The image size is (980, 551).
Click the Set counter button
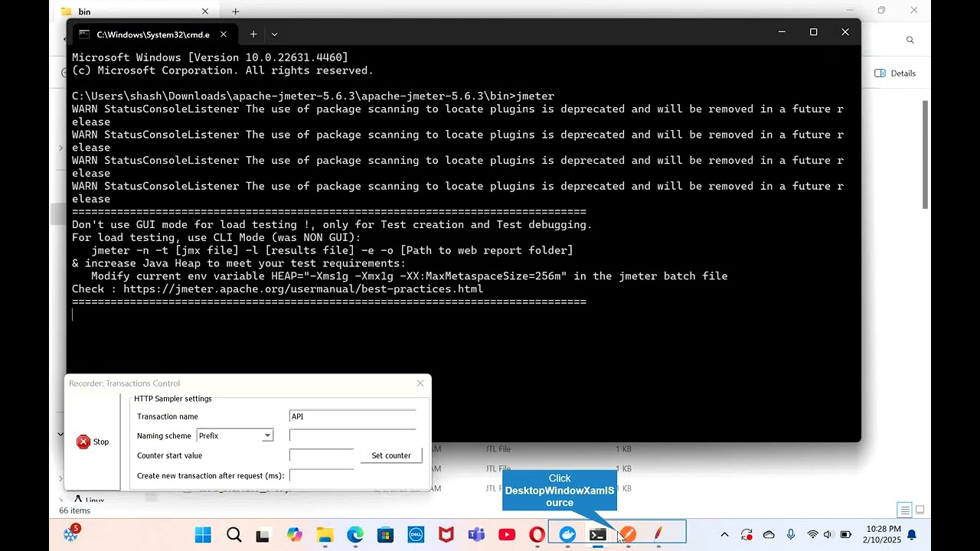pos(391,455)
